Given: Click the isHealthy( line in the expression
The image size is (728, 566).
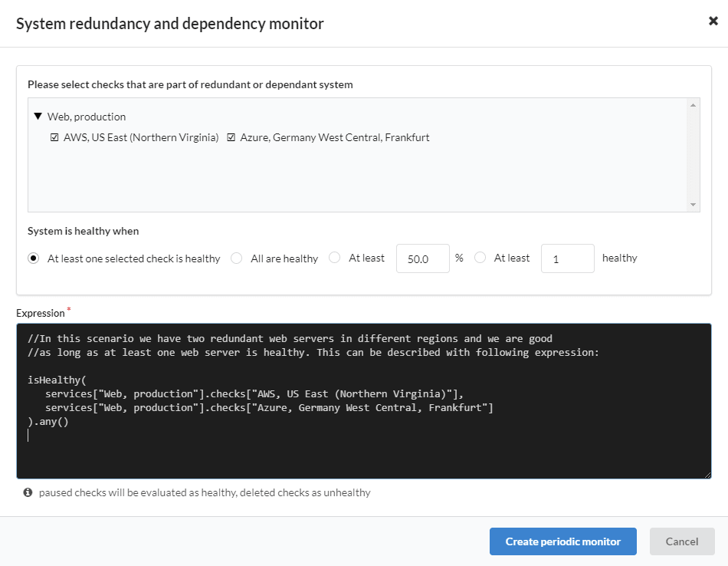Looking at the screenshot, I should tap(57, 380).
